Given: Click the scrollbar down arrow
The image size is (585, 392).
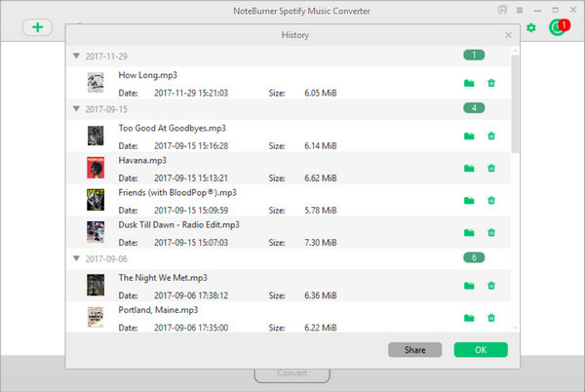Looking at the screenshot, I should pos(515,328).
